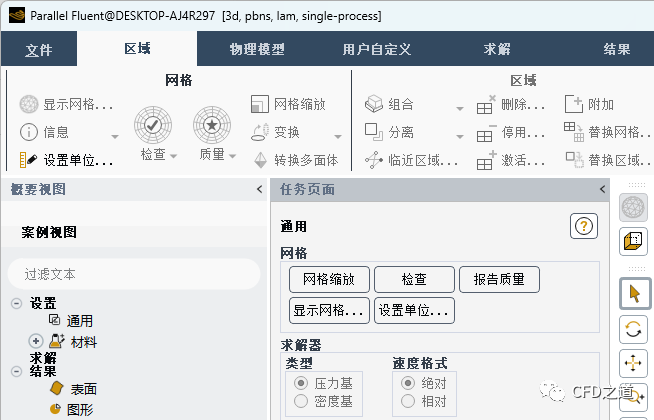Switch to the 求解 ribbon tab
Screen dimensions: 654x420
click(x=497, y=49)
